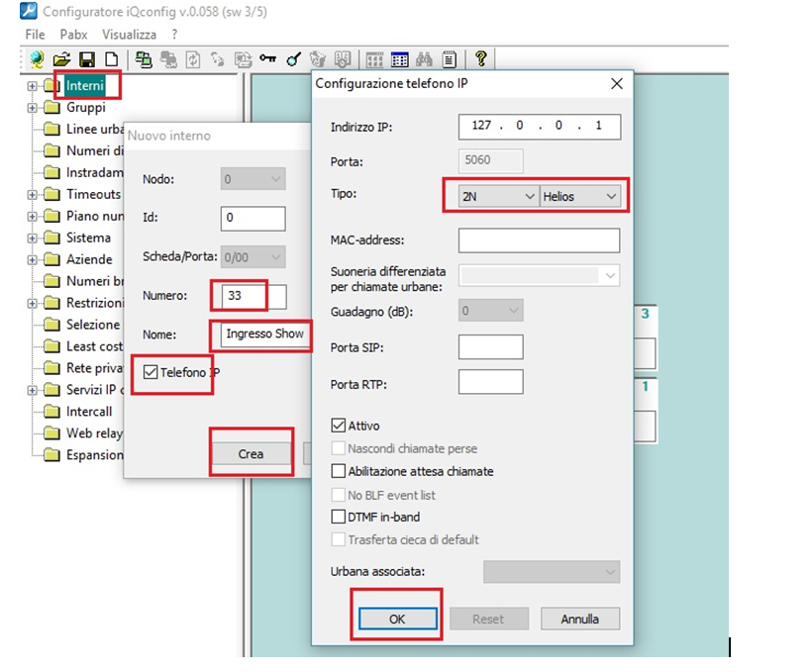Viewport: 811px width, 672px height.
Task: Uncheck the Telefono IP checkbox
Action: (x=151, y=373)
